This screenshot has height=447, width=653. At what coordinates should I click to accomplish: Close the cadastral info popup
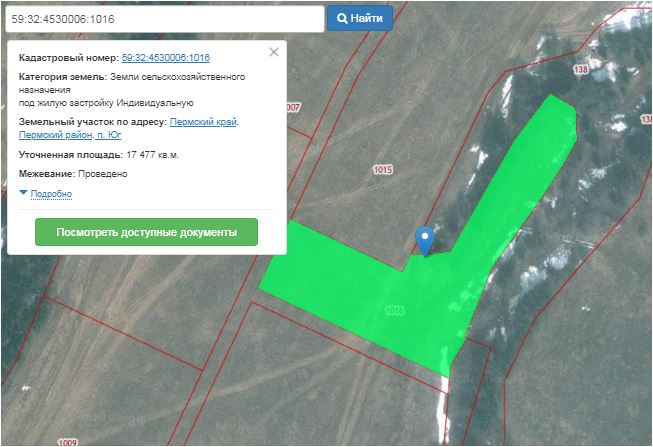click(x=274, y=53)
